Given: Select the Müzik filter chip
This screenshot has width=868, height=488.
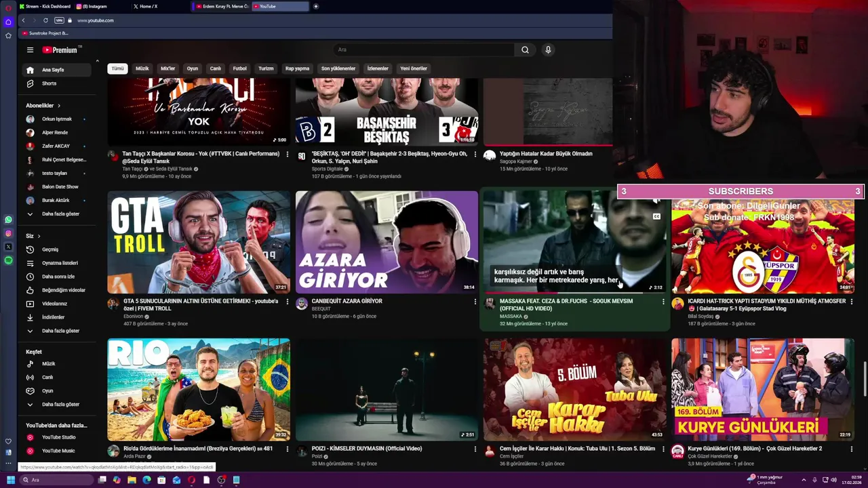Looking at the screenshot, I should (142, 68).
